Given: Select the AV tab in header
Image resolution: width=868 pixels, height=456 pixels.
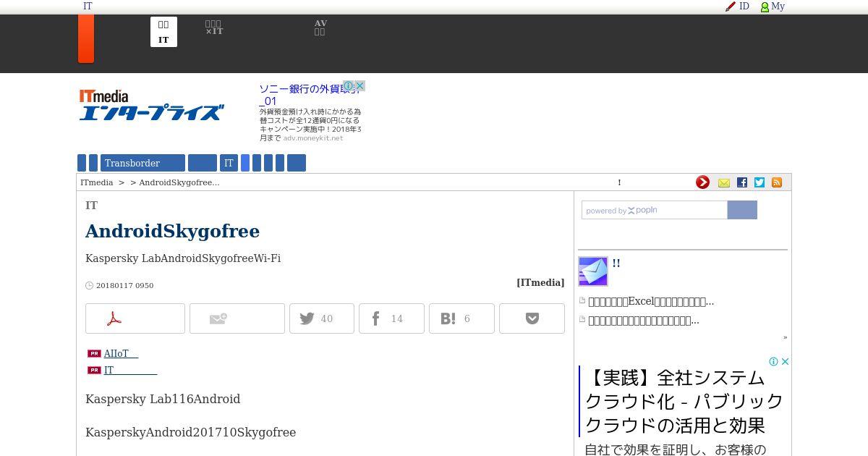Looking at the screenshot, I should point(320,28).
